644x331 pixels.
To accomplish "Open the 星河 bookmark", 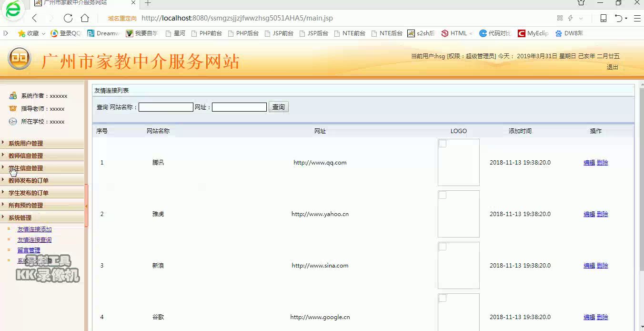I will click(175, 33).
